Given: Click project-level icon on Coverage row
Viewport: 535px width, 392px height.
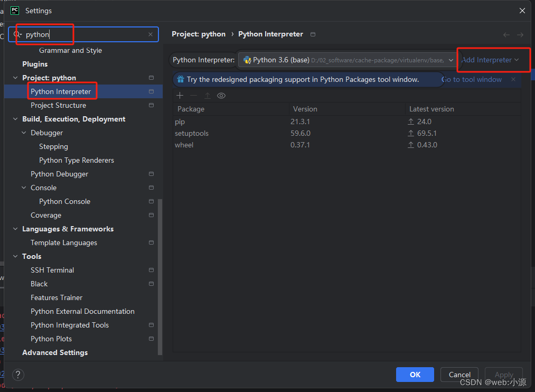Looking at the screenshot, I should [151, 215].
